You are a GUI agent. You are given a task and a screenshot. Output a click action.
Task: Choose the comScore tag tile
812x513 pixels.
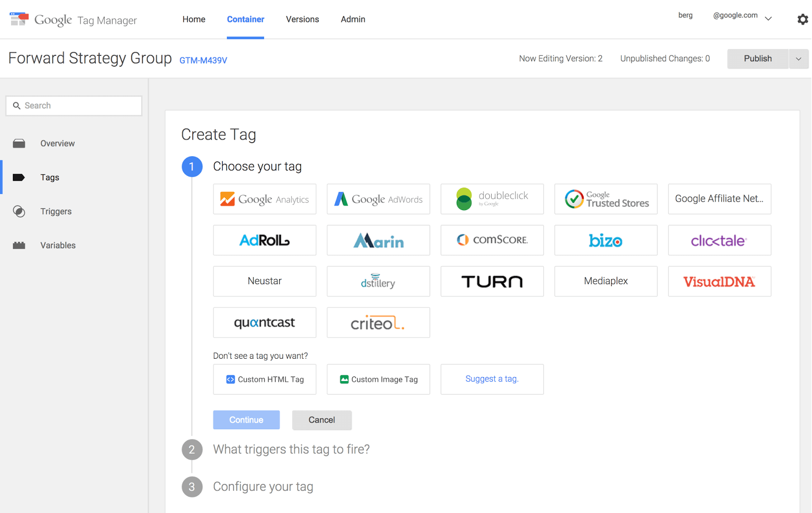click(x=492, y=240)
